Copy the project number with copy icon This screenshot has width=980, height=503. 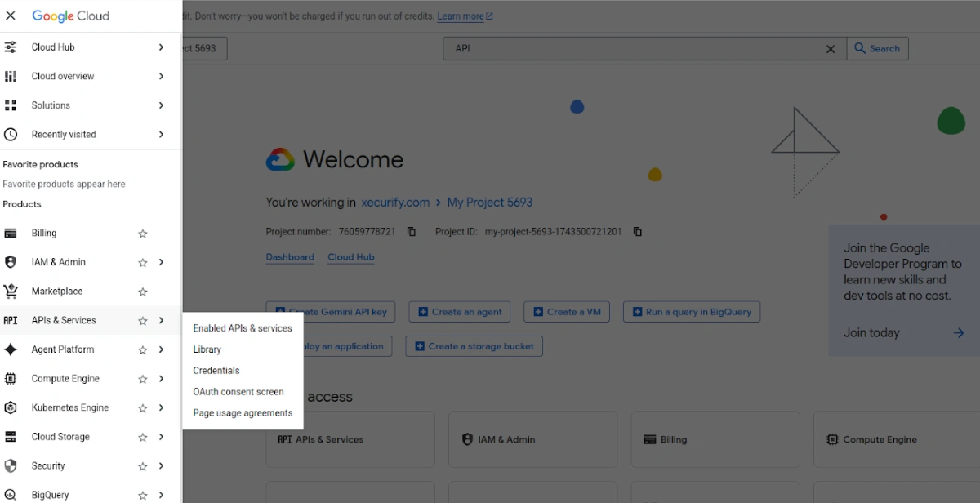click(411, 232)
